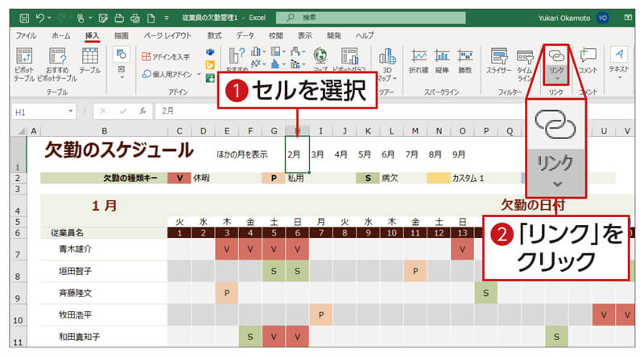Click the Bing Maps add-in icon
Screen dimensions: 644x357
click(210, 65)
